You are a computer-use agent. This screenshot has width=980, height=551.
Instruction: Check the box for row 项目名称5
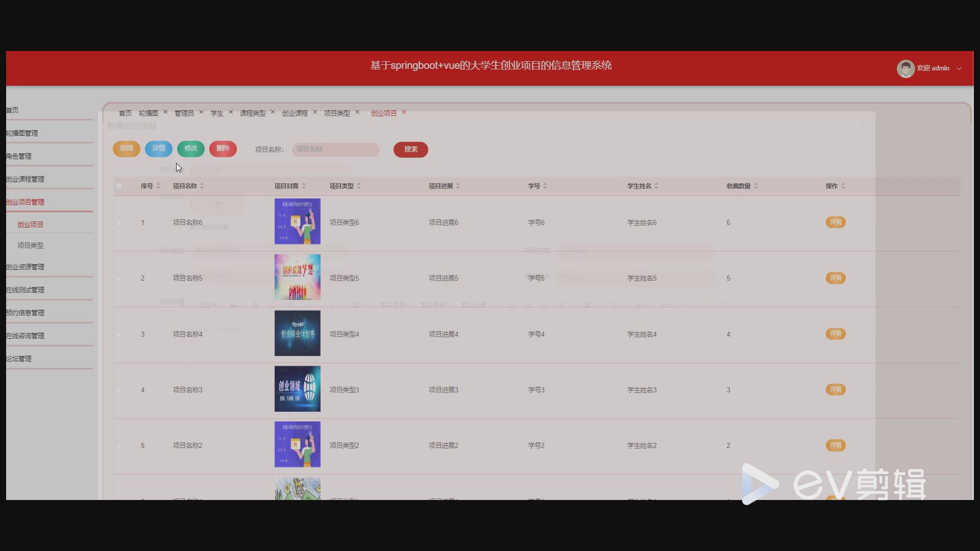[x=119, y=279]
